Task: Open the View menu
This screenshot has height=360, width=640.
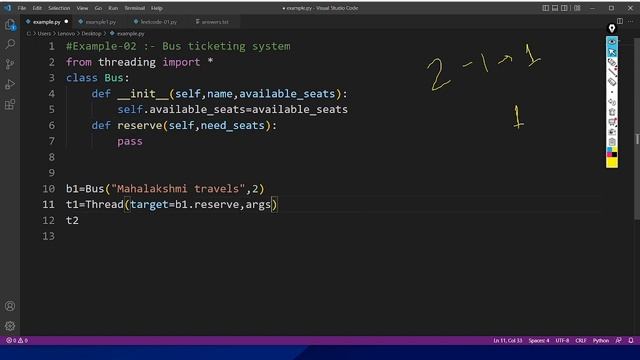Action: coord(82,8)
